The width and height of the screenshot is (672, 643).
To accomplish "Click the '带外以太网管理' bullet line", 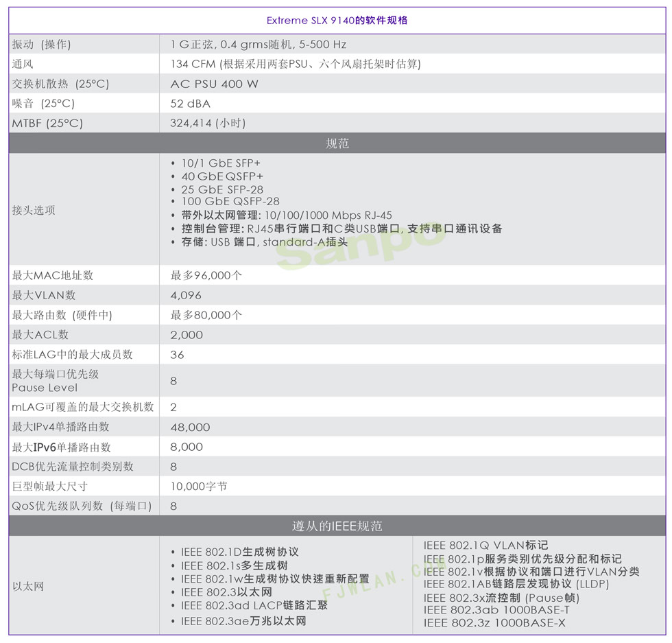I will point(287,215).
